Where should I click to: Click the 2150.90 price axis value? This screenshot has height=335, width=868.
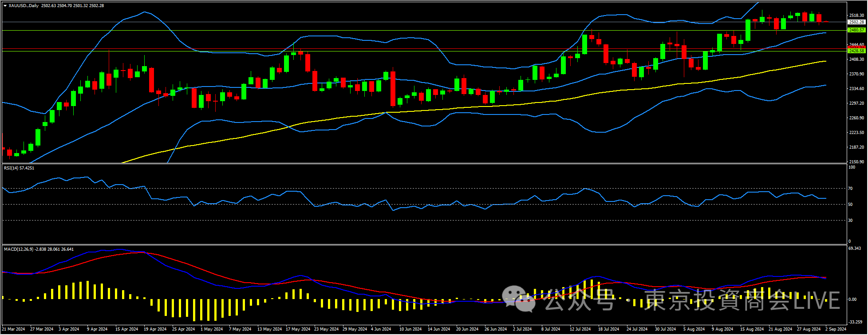pos(856,162)
